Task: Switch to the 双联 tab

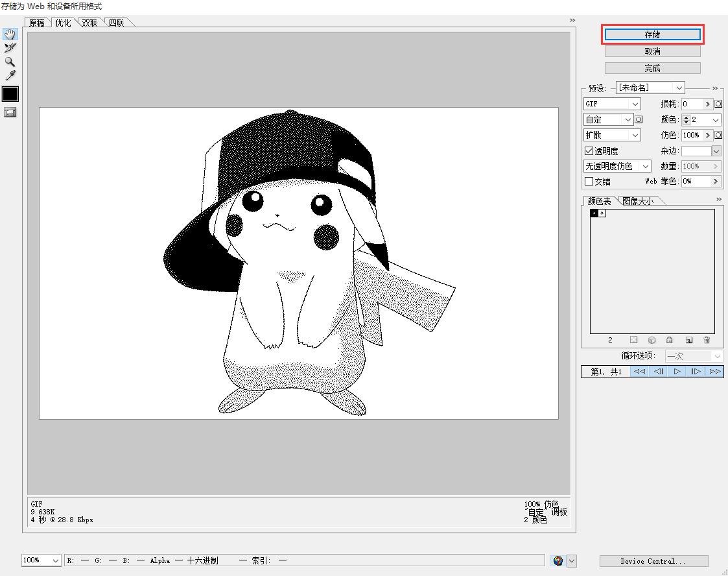Action: point(89,23)
